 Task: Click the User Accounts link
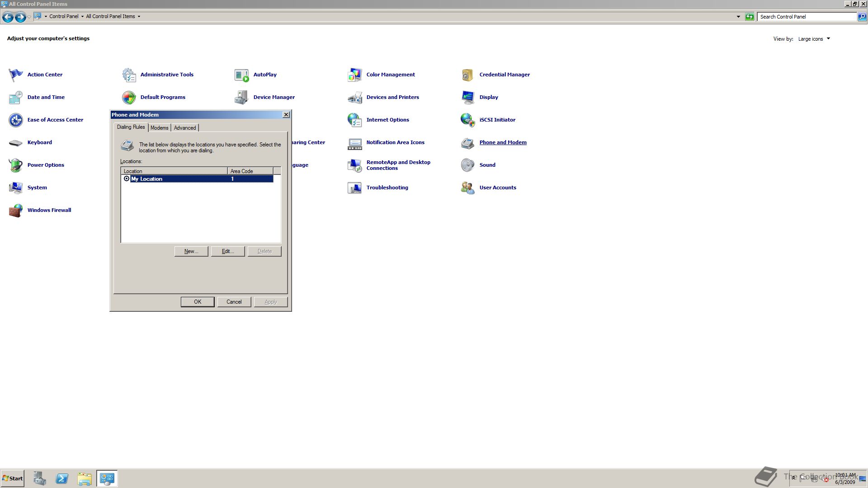pos(497,188)
